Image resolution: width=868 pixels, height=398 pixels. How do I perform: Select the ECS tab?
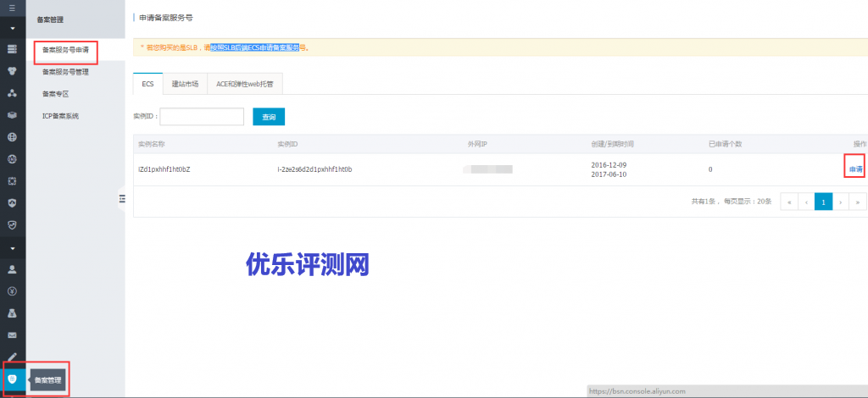[147, 84]
